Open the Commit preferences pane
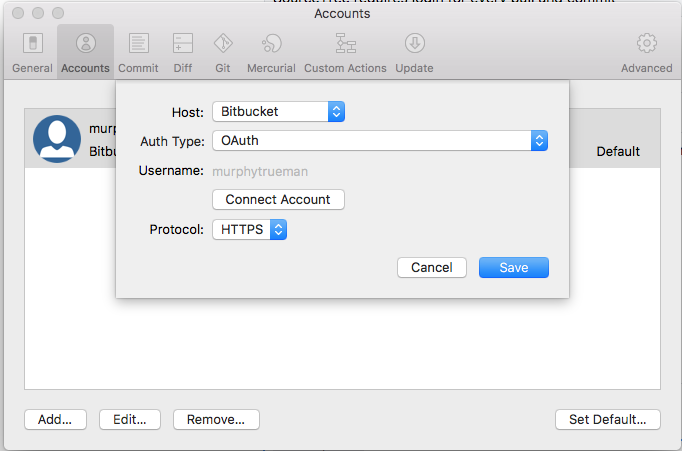This screenshot has width=682, height=451. (x=138, y=52)
